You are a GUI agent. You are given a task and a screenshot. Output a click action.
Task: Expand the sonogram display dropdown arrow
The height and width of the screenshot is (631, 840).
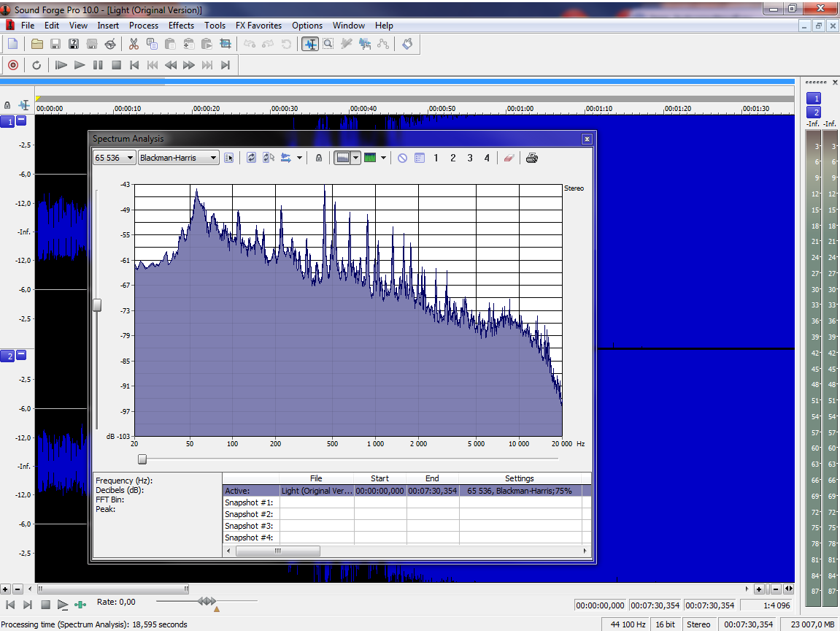(x=383, y=158)
